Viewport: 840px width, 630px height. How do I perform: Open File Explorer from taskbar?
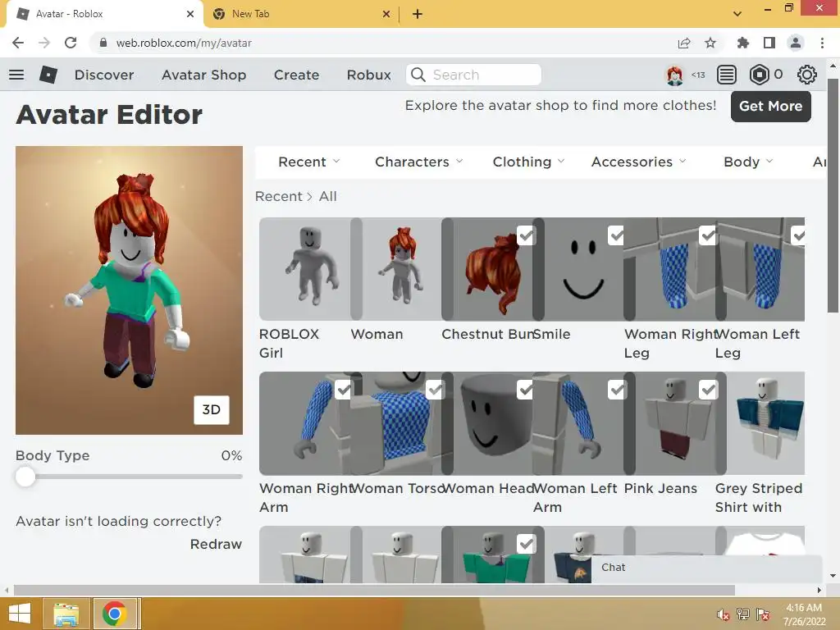[66, 614]
